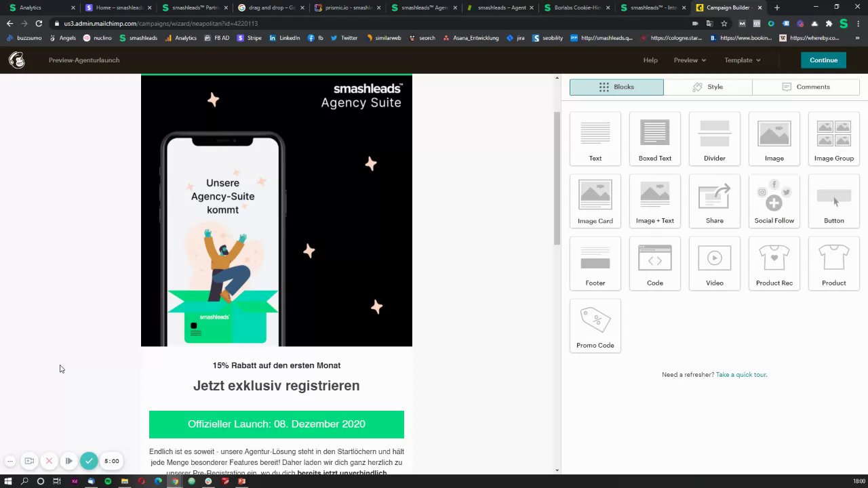Open the Preview dropdown menu
868x488 pixels.
[690, 60]
